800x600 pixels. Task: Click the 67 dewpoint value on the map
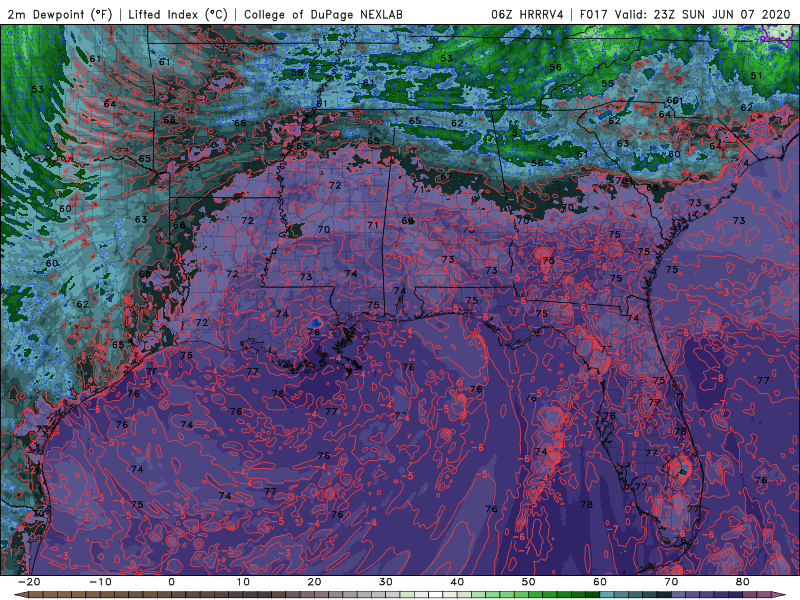pos(446,176)
